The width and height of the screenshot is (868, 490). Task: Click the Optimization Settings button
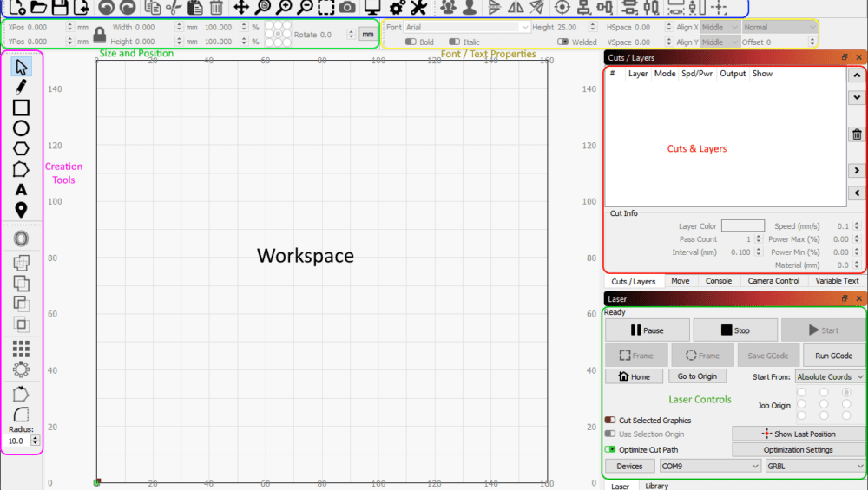[799, 449]
